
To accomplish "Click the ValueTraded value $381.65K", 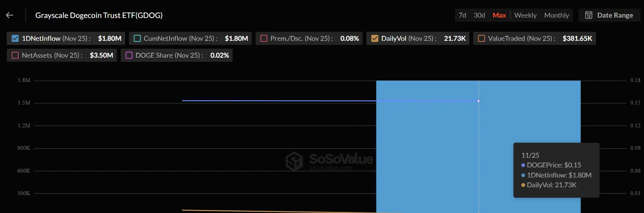I will 577,39.
